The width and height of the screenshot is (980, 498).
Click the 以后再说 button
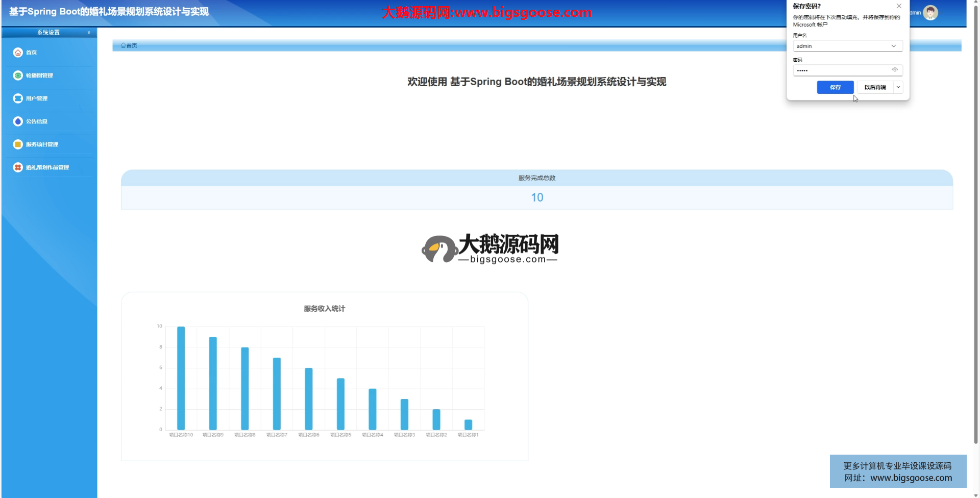click(x=875, y=87)
